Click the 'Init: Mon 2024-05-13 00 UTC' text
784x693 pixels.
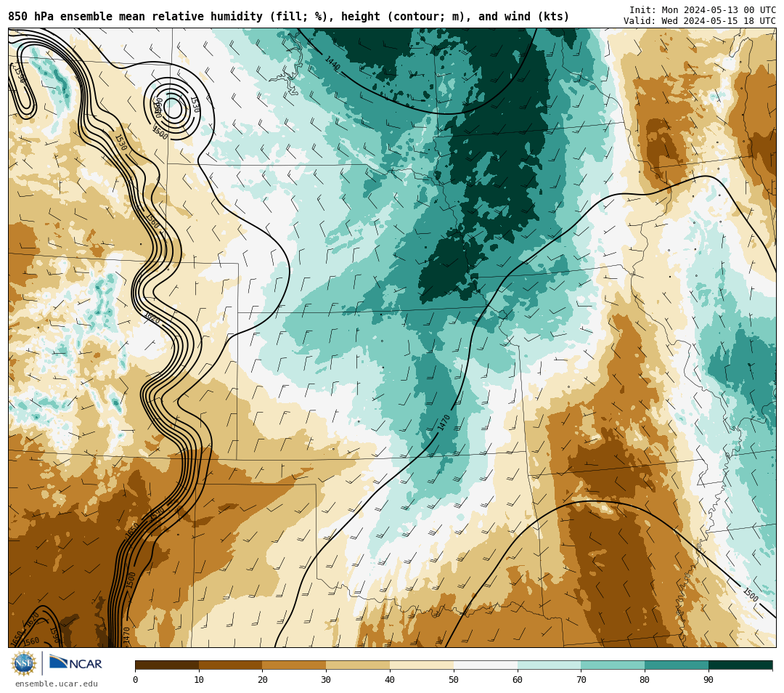[x=703, y=10]
